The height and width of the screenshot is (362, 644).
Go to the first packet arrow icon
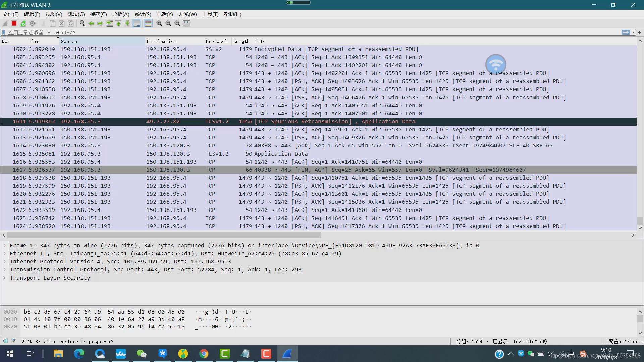118,23
